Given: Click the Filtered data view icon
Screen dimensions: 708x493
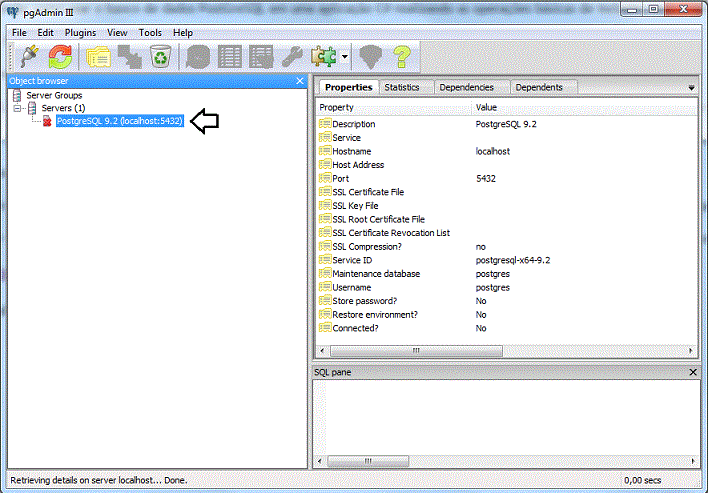Looking at the screenshot, I should tap(261, 57).
